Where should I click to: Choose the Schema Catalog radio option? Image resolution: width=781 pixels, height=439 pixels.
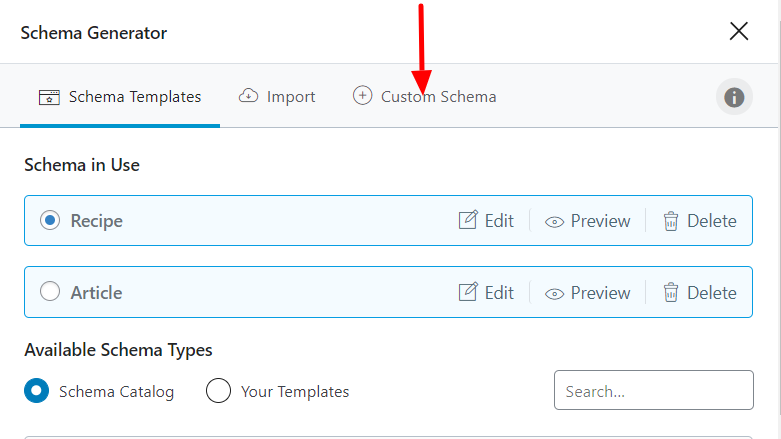[37, 390]
